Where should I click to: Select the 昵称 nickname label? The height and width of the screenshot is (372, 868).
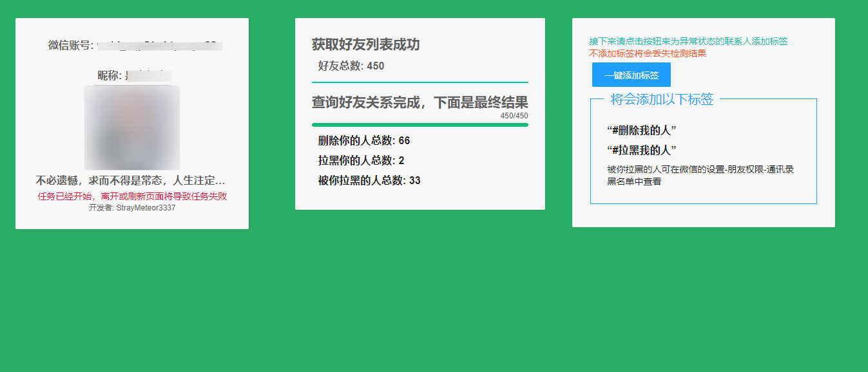click(x=110, y=76)
